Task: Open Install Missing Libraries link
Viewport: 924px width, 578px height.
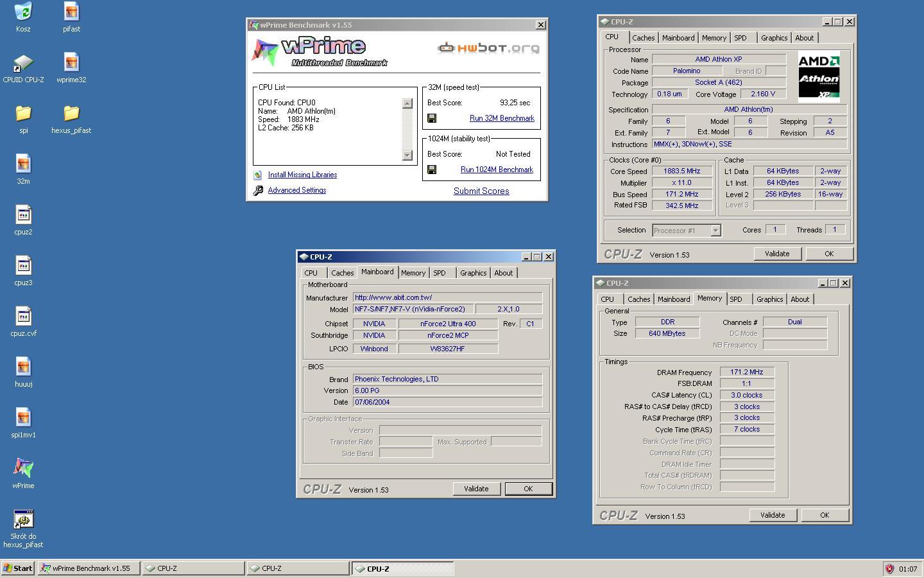Action: coord(302,175)
